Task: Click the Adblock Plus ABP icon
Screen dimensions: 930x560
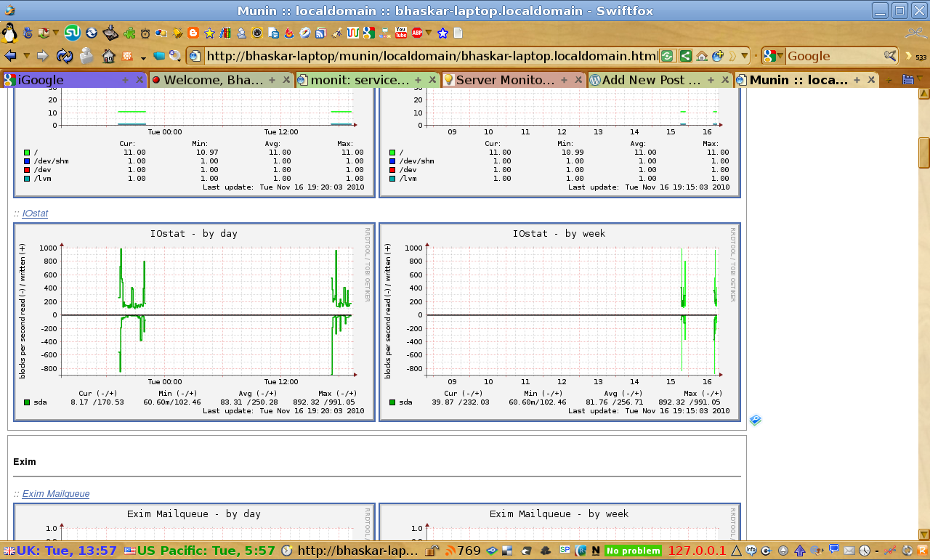Action: [417, 33]
